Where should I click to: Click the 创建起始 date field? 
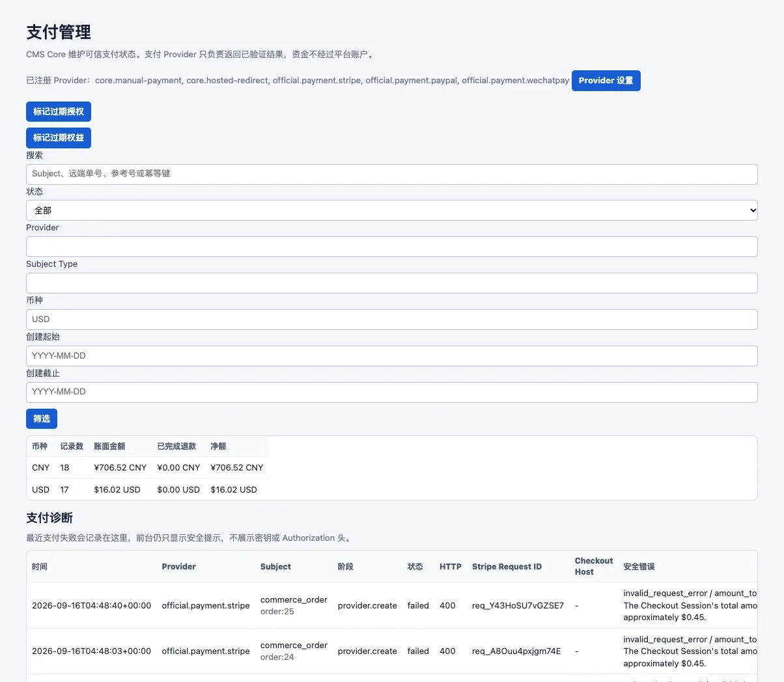pyautogui.click(x=392, y=356)
